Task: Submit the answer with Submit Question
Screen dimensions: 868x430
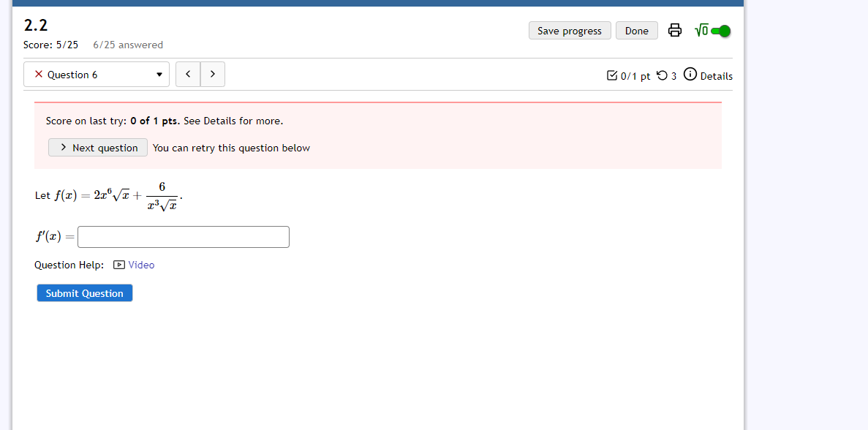Action: 84,293
